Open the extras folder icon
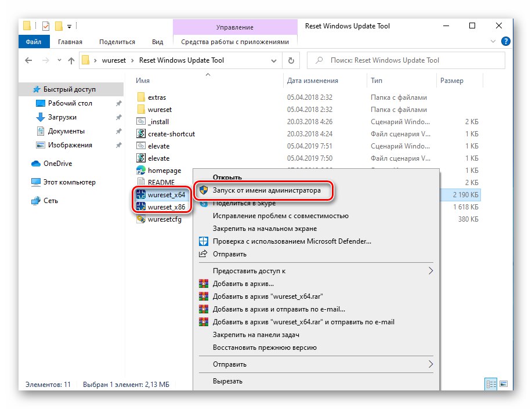The height and width of the screenshot is (409, 532). coord(141,97)
